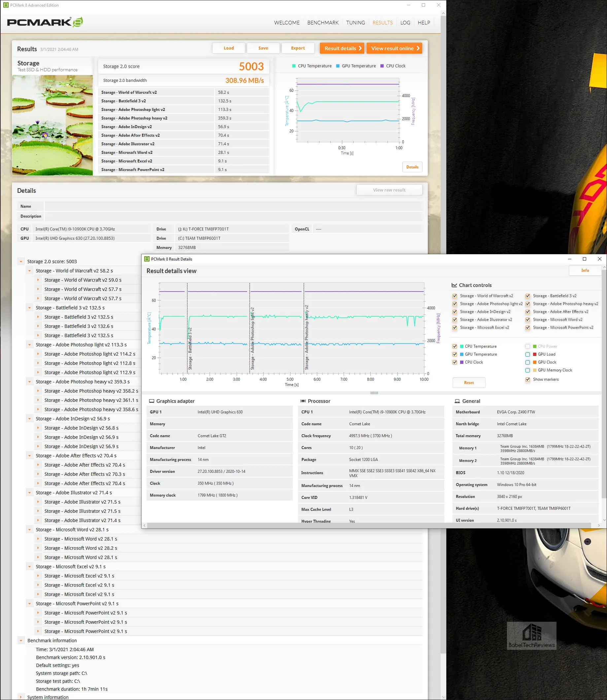Click the General laptop icon

pyautogui.click(x=457, y=401)
